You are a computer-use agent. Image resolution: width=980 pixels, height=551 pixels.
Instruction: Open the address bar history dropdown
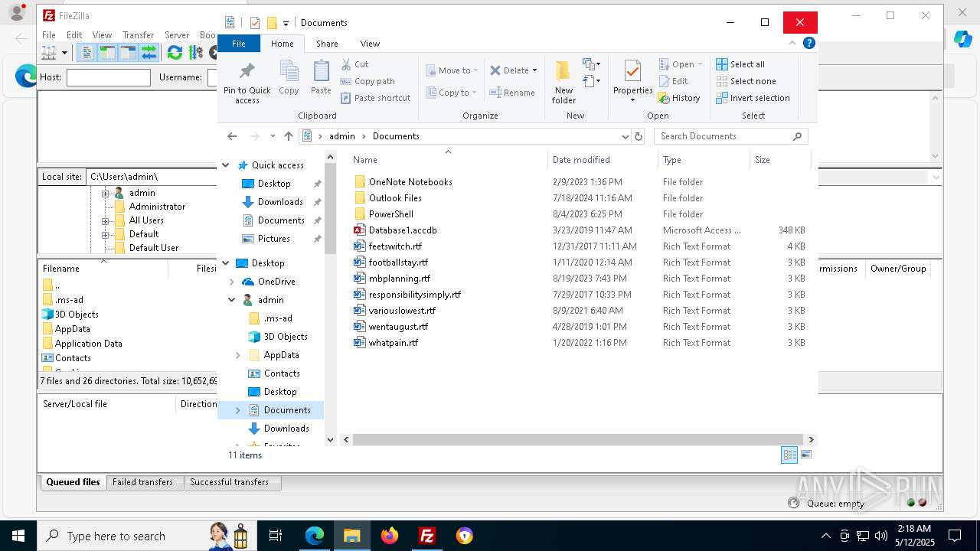pyautogui.click(x=625, y=136)
